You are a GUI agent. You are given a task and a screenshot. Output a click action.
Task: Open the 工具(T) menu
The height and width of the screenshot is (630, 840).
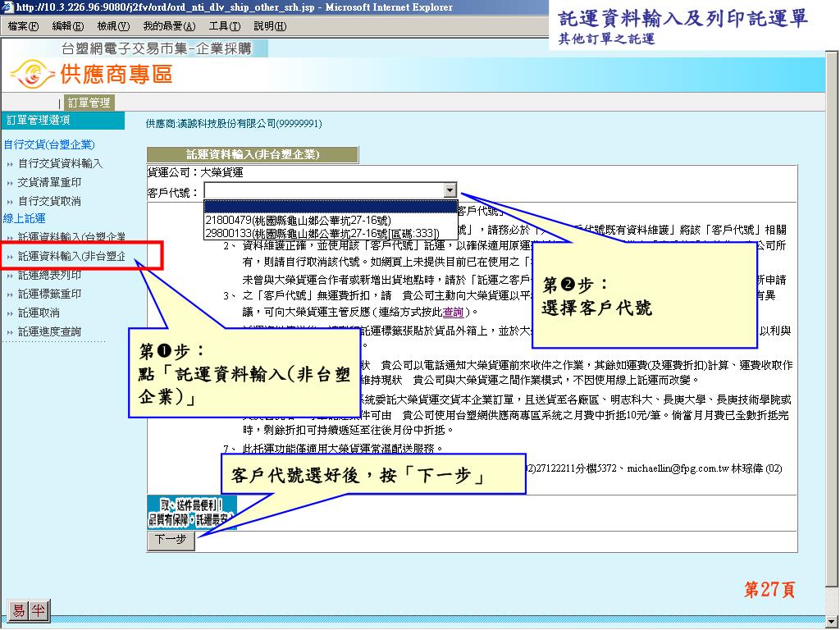pos(225,25)
